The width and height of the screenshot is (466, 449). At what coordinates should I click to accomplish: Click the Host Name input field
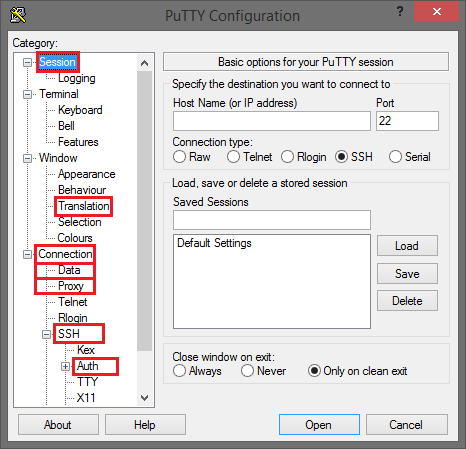272,121
